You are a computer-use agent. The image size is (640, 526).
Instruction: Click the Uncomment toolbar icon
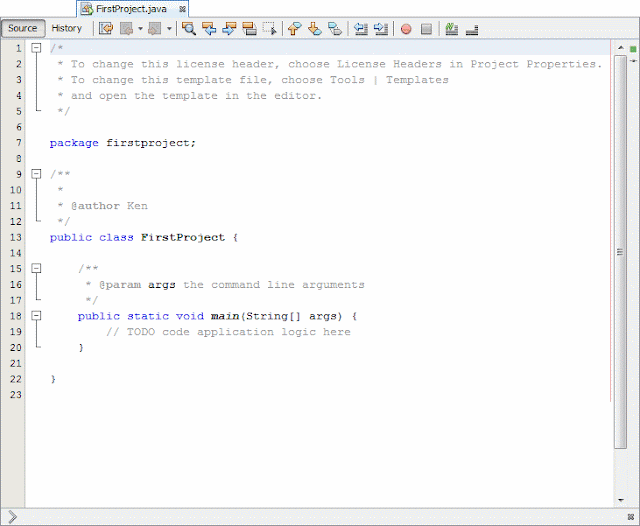click(472, 29)
